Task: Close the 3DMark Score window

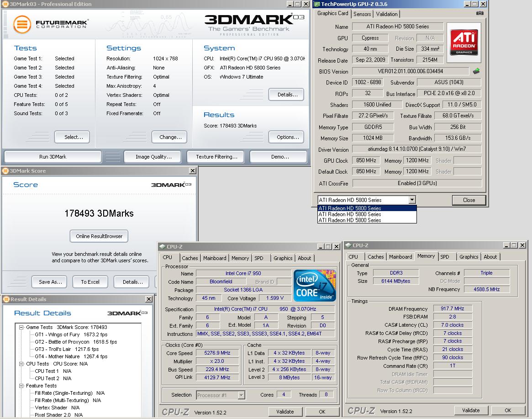Action: (193, 171)
